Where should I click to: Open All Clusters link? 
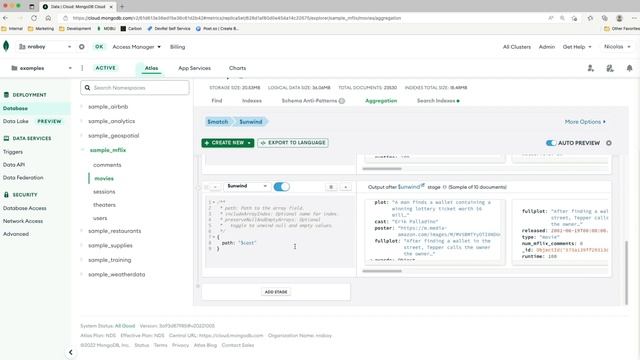coord(517,47)
